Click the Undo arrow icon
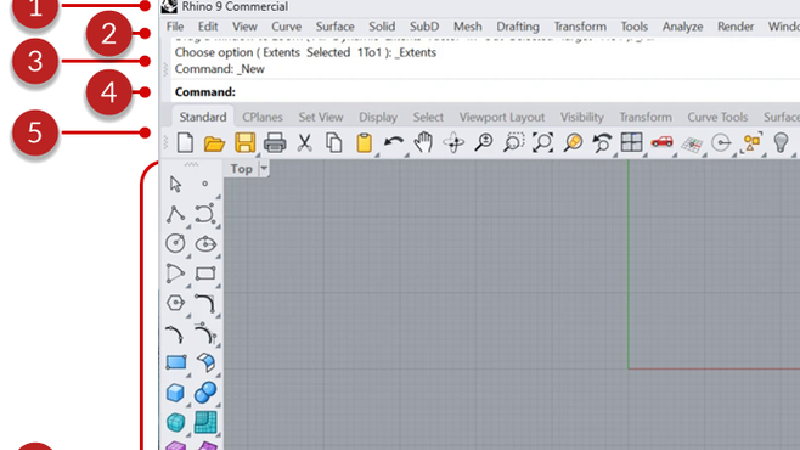 click(x=393, y=143)
